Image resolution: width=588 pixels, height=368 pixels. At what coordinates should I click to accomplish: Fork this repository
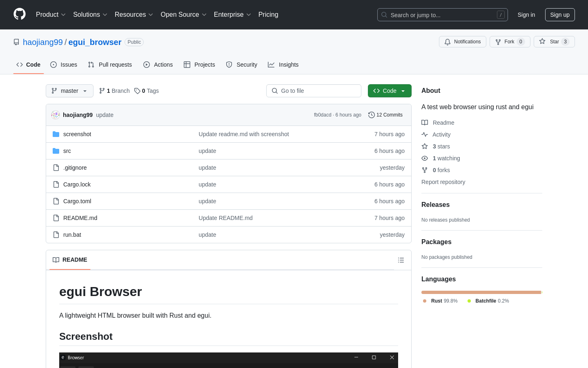pyautogui.click(x=510, y=42)
